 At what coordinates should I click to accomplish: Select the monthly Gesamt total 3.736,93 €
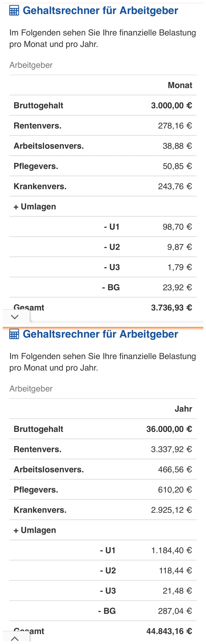click(x=171, y=307)
